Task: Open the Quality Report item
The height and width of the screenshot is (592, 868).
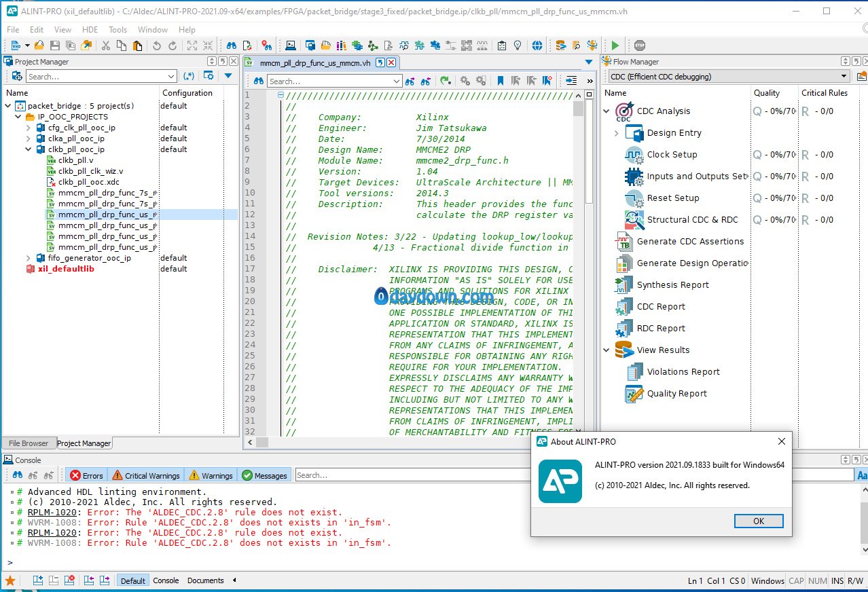Action: (676, 393)
